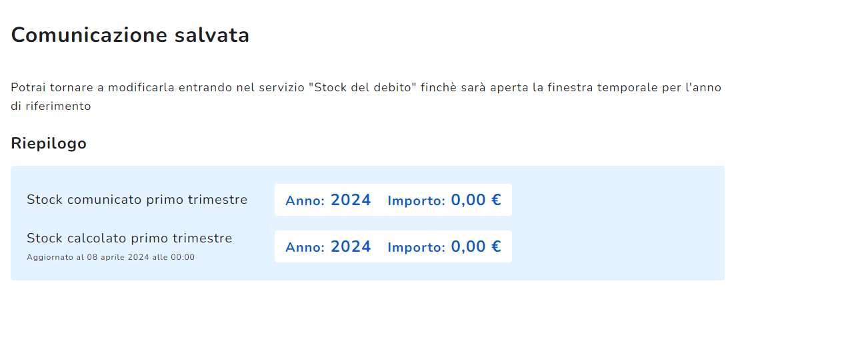Select the "Stock comunicato primo trimestre" label
Image resolution: width=868 pixels, height=345 pixels.
(137, 200)
